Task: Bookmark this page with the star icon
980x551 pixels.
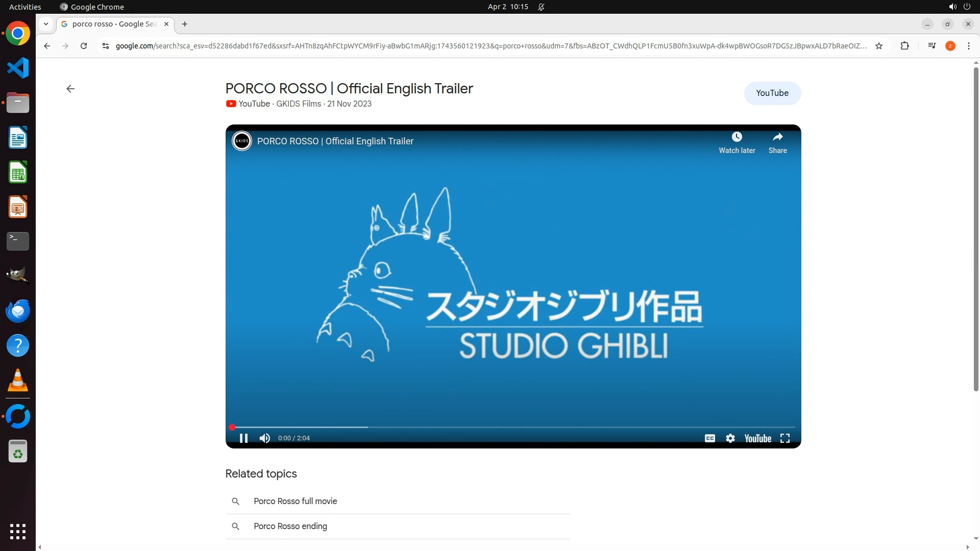Action: [879, 46]
